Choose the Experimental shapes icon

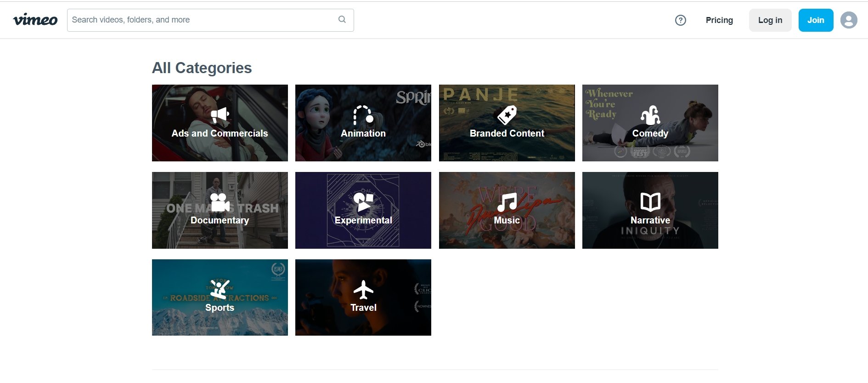[363, 202]
